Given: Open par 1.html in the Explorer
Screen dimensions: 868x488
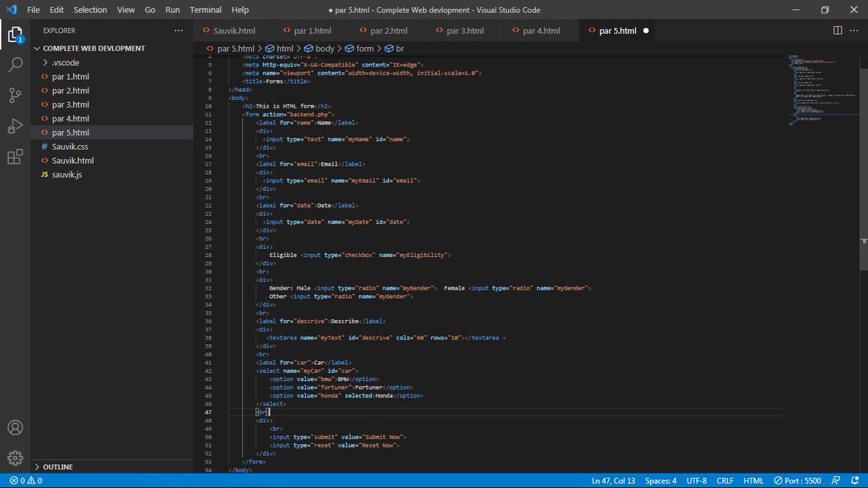Looking at the screenshot, I should point(112,77).
